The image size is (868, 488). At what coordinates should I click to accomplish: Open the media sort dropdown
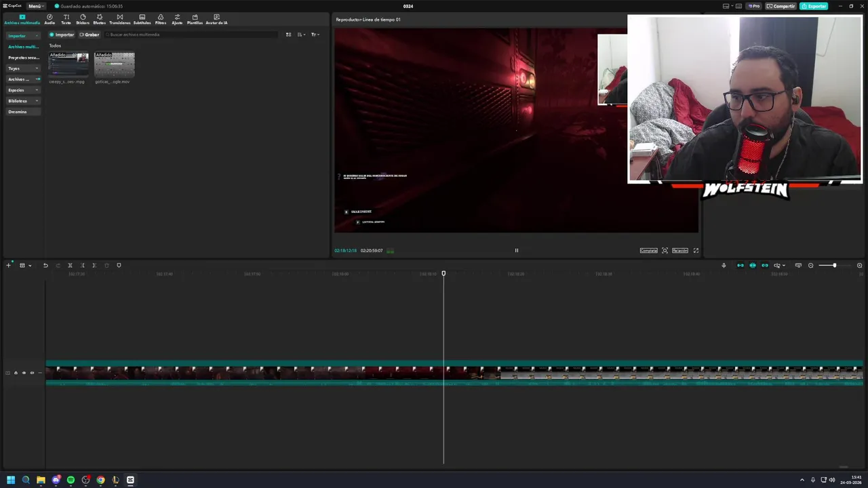click(x=302, y=35)
